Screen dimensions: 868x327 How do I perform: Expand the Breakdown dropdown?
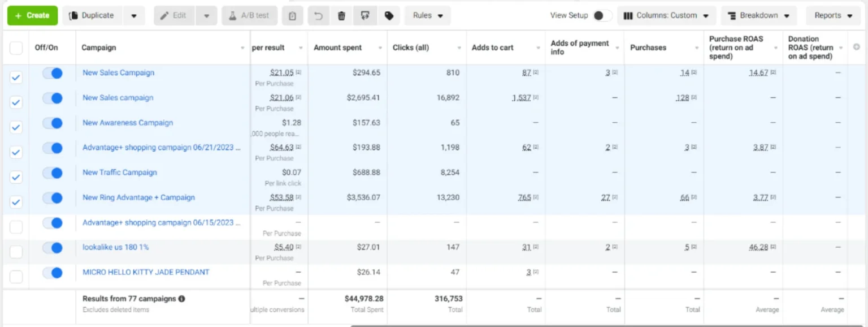coord(758,16)
